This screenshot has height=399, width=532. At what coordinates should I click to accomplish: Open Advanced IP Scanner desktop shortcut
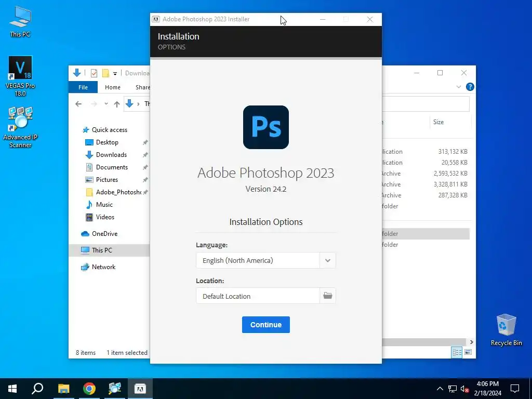[x=20, y=127]
